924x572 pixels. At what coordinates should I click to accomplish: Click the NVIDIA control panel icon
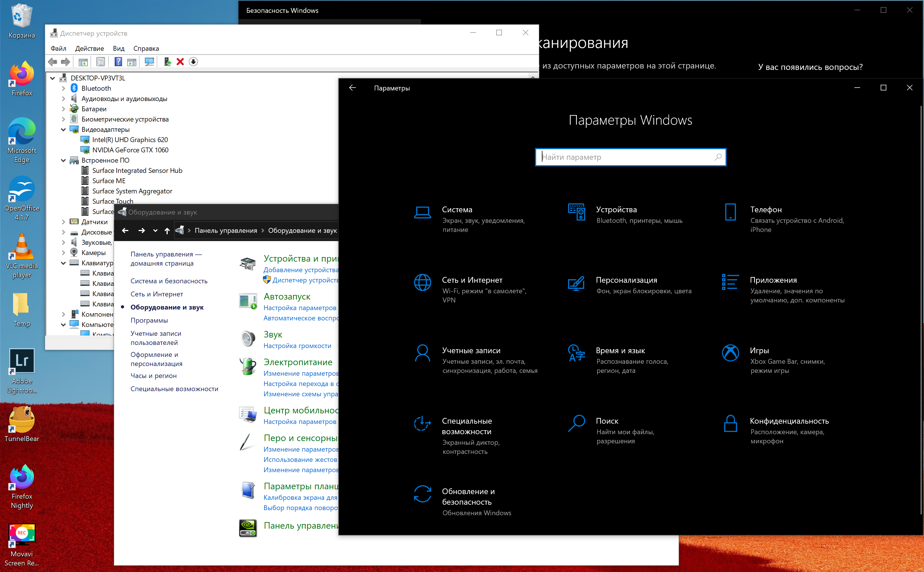click(248, 528)
